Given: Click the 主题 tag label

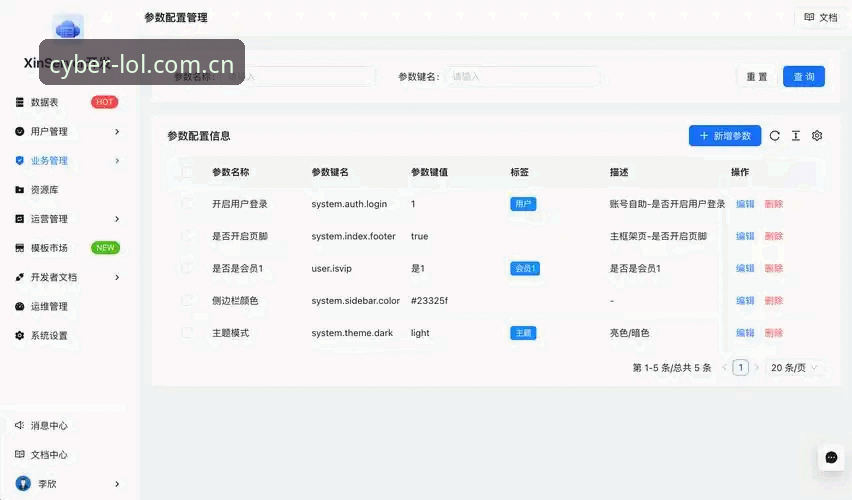Looking at the screenshot, I should (x=523, y=333).
